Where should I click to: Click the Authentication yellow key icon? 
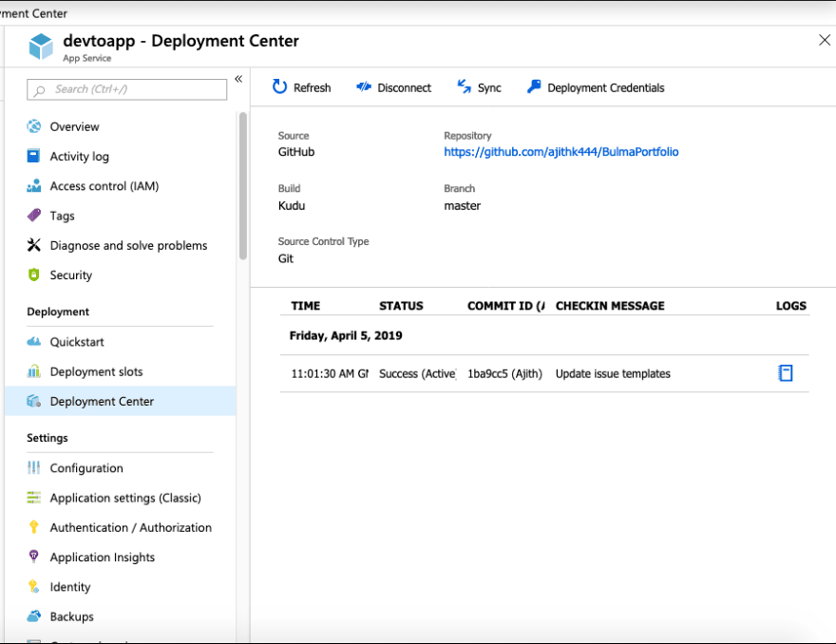[33, 527]
